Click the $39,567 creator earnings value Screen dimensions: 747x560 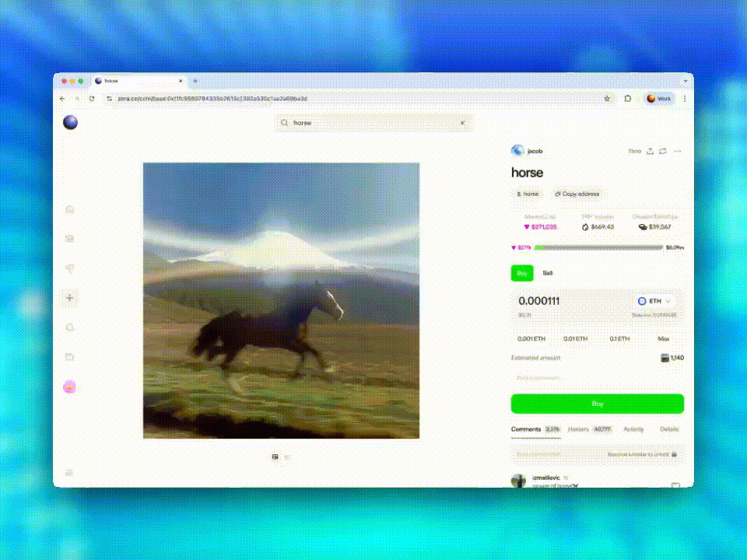(655, 226)
